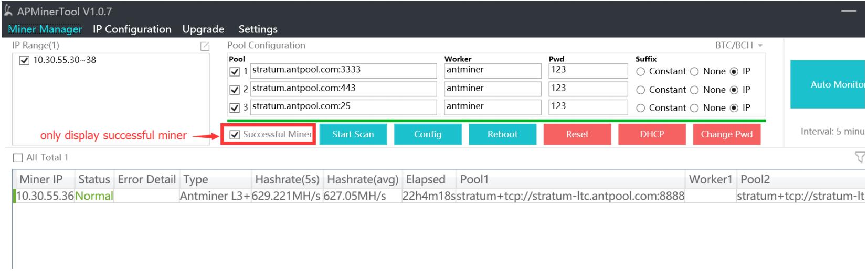868x271 pixels.
Task: Click the Normal status cell
Action: pos(94,196)
